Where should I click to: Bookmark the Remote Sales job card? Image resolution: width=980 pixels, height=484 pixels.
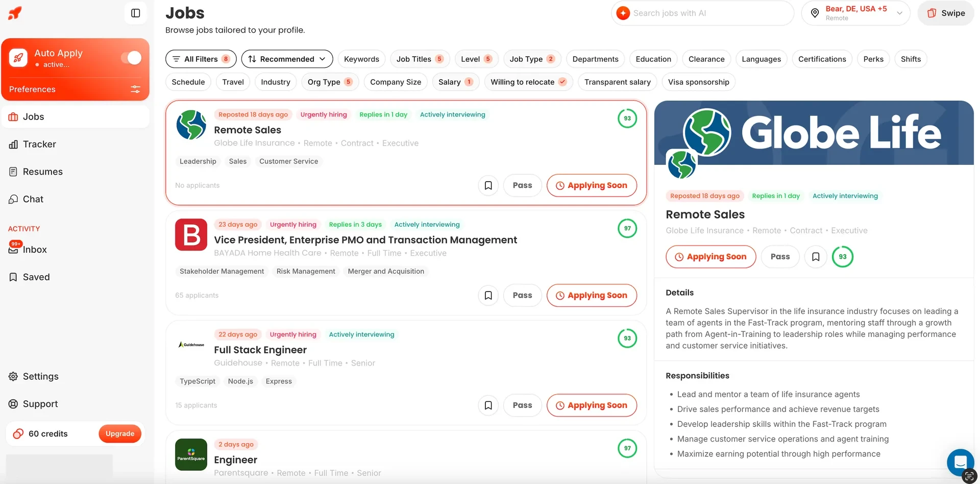[488, 185]
